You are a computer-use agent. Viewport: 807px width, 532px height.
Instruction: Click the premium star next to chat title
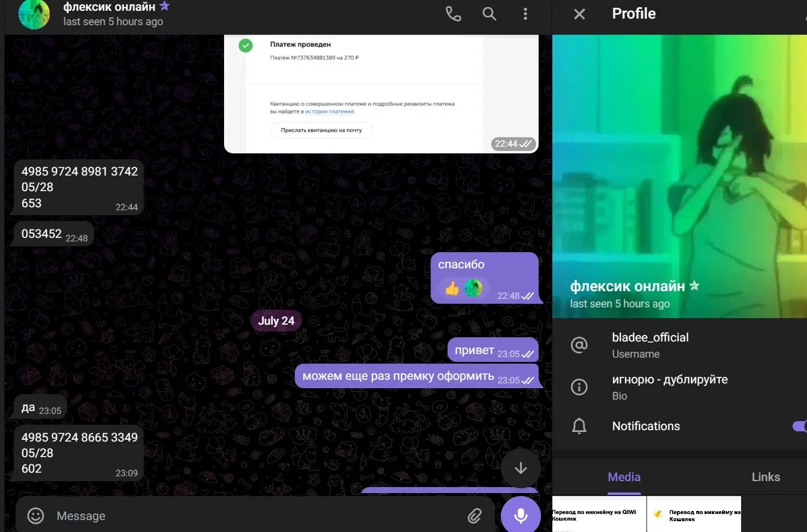164,7
